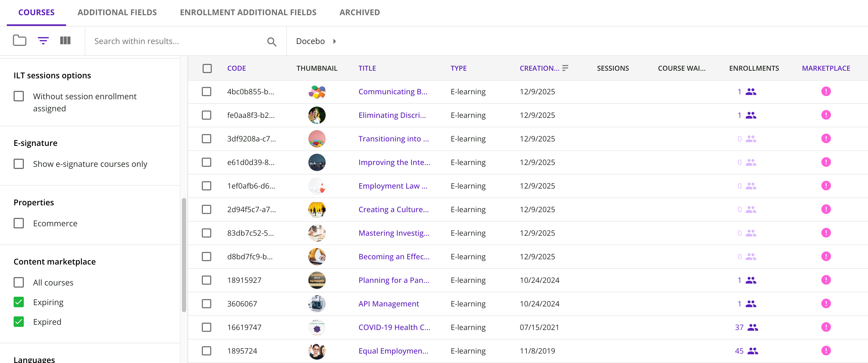This screenshot has height=363, width=868.
Task: Click marketplace alert icon for COVID-19 Health row
Action: pyautogui.click(x=826, y=327)
